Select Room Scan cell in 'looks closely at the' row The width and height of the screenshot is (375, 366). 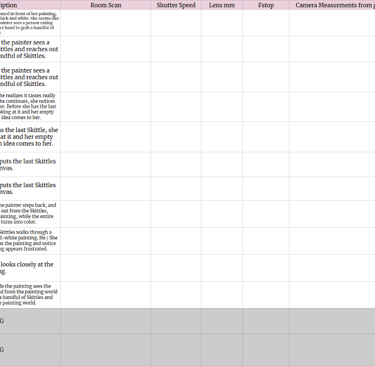click(x=106, y=268)
